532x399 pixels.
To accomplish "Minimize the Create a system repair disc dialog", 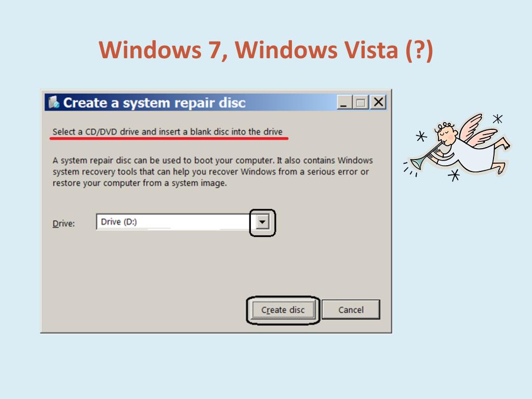I will click(344, 102).
